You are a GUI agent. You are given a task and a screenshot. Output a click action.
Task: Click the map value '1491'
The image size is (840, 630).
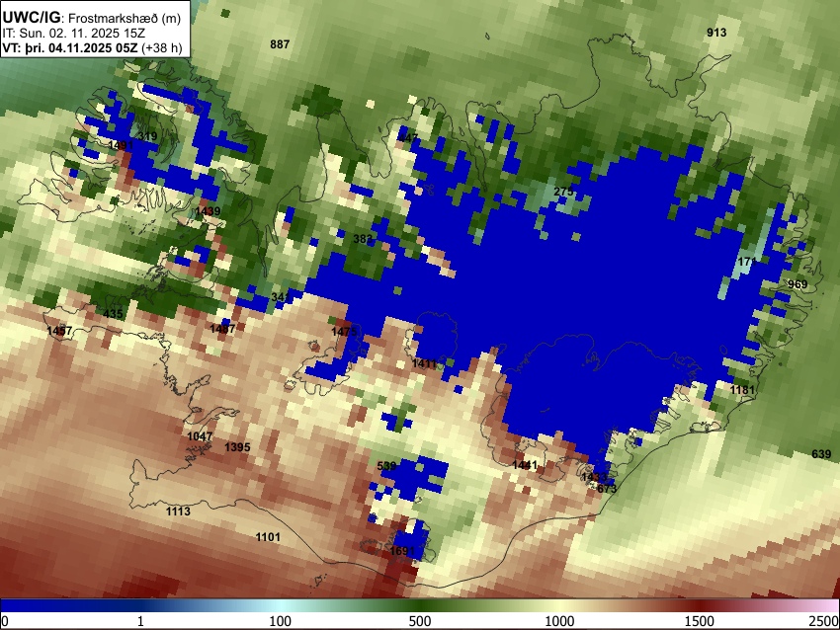[122, 145]
